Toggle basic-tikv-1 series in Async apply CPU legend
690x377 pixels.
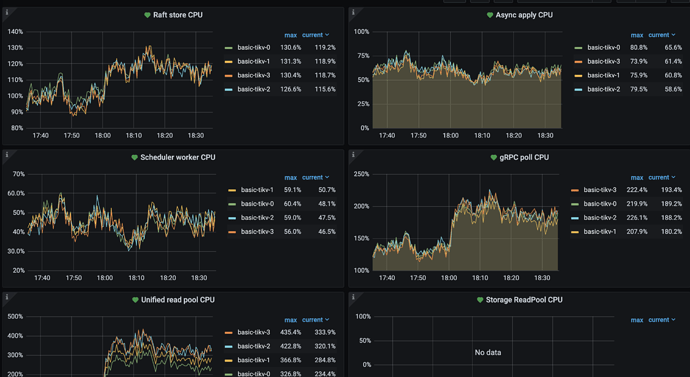[x=604, y=75]
